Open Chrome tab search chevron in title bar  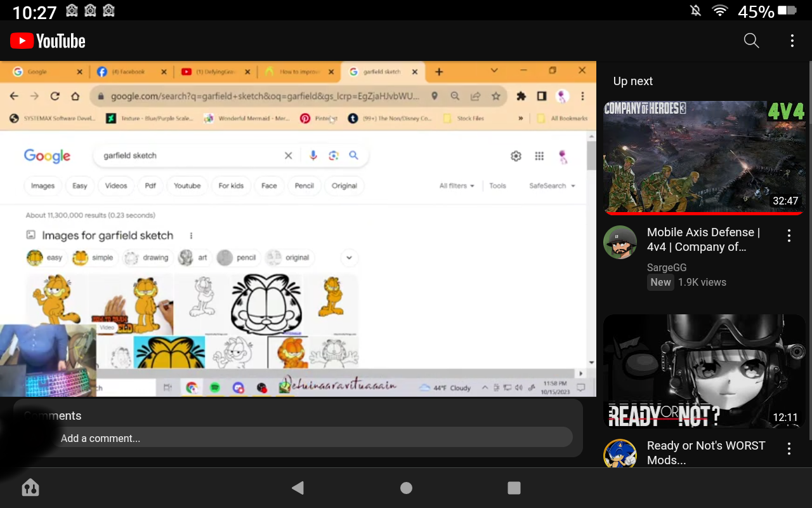[x=494, y=70]
